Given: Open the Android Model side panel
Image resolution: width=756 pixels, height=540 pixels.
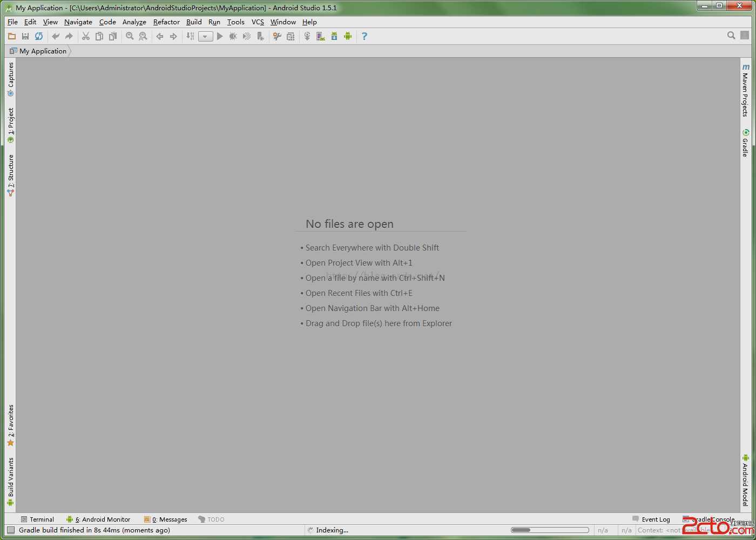Looking at the screenshot, I should [745, 480].
